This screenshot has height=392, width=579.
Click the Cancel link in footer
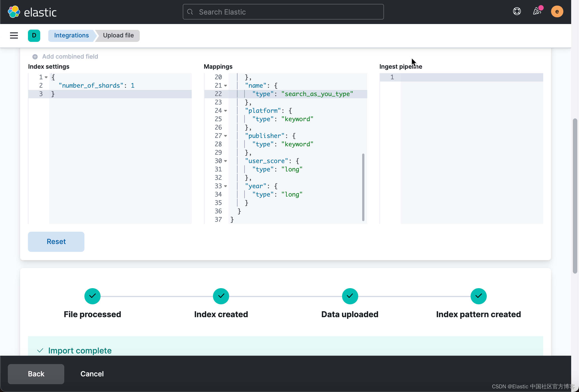click(92, 374)
